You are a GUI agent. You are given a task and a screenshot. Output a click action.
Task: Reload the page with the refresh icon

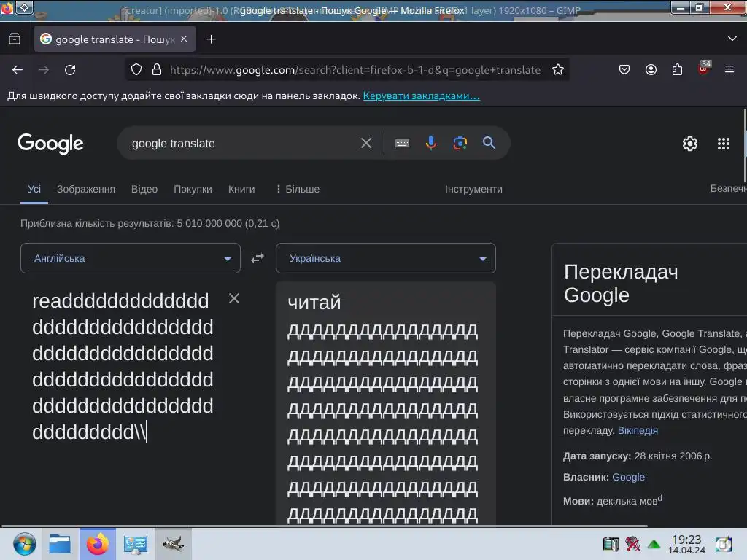click(x=70, y=70)
